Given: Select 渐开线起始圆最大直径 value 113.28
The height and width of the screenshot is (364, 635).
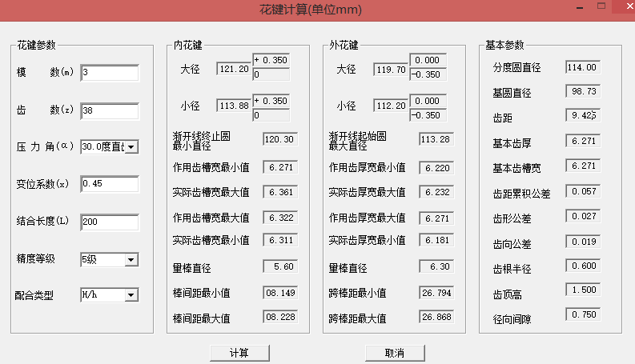Looking at the screenshot, I should 436,139.
